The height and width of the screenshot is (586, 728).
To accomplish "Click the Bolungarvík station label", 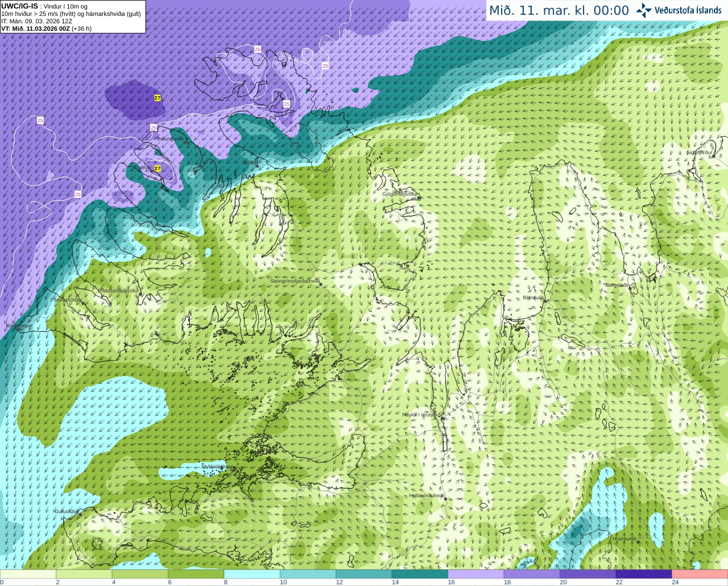I will 171,138.
